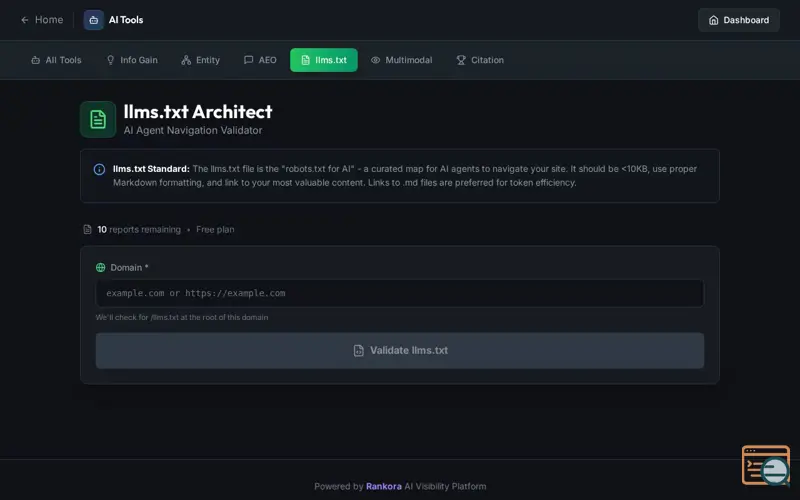Click the llms.txt Architect heading
The width and height of the screenshot is (800, 500).
coord(198,111)
